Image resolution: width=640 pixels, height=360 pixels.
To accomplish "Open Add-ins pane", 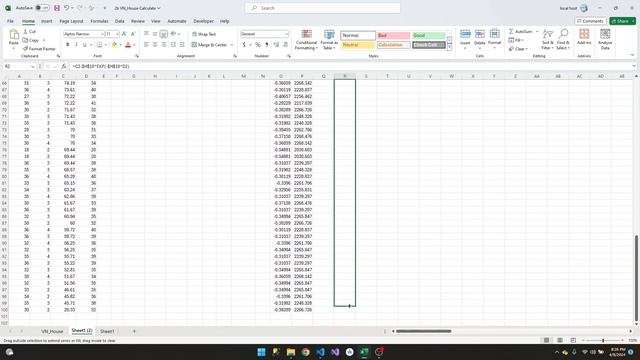I will (x=584, y=37).
